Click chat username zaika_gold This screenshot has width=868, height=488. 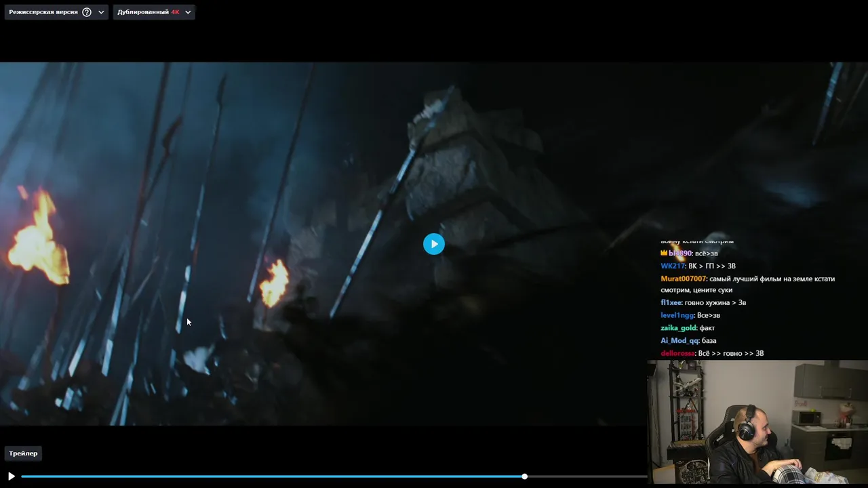(x=679, y=328)
